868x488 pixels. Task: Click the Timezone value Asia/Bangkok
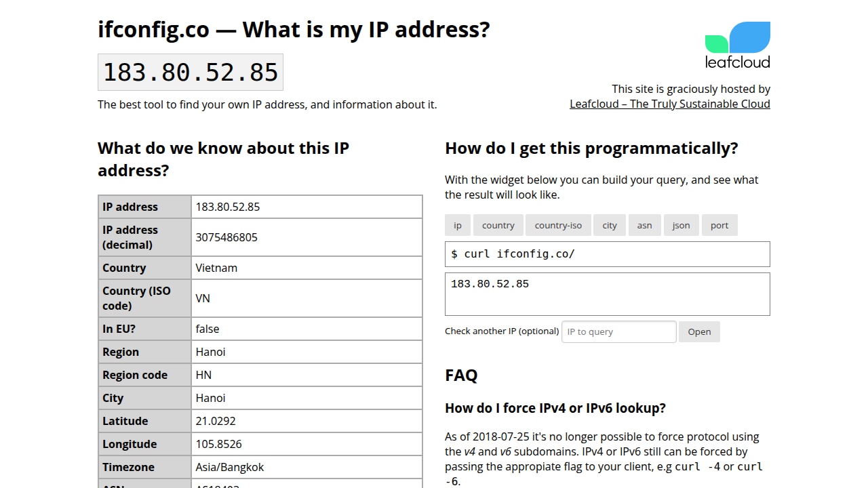(230, 467)
